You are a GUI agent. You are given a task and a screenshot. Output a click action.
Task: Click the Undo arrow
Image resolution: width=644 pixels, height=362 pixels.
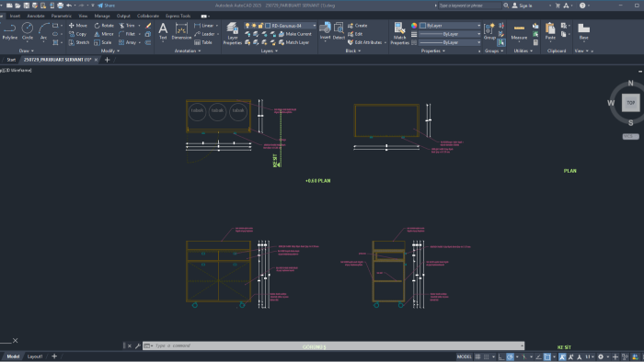coord(69,6)
